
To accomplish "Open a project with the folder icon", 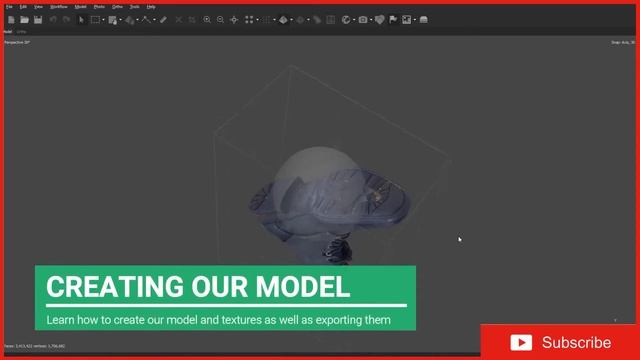I will (24, 20).
